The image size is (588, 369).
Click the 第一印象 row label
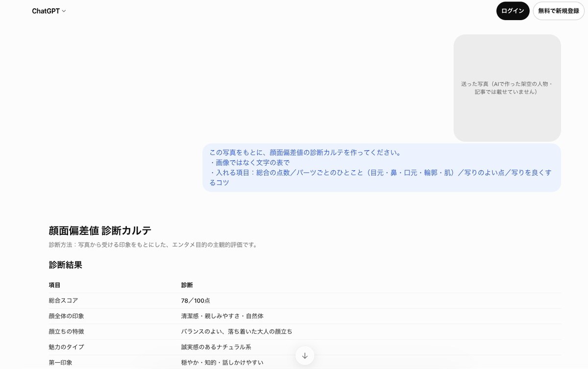tap(60, 363)
